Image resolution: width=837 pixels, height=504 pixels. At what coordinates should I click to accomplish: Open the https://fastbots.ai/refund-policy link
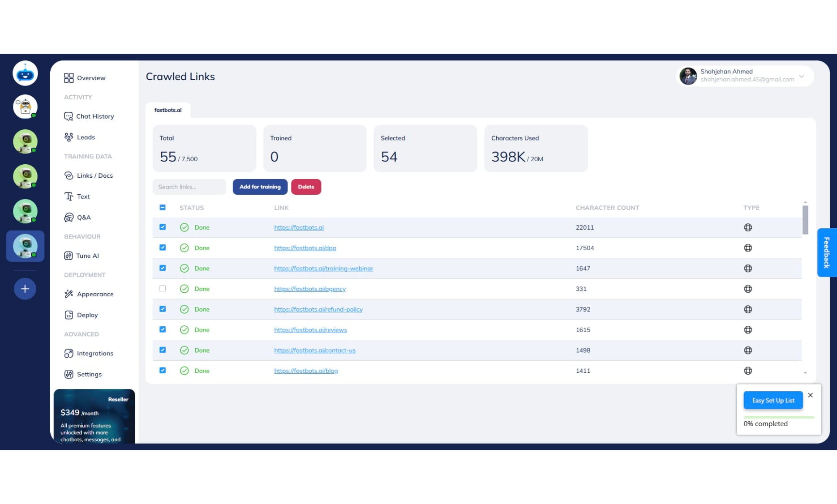[318, 309]
